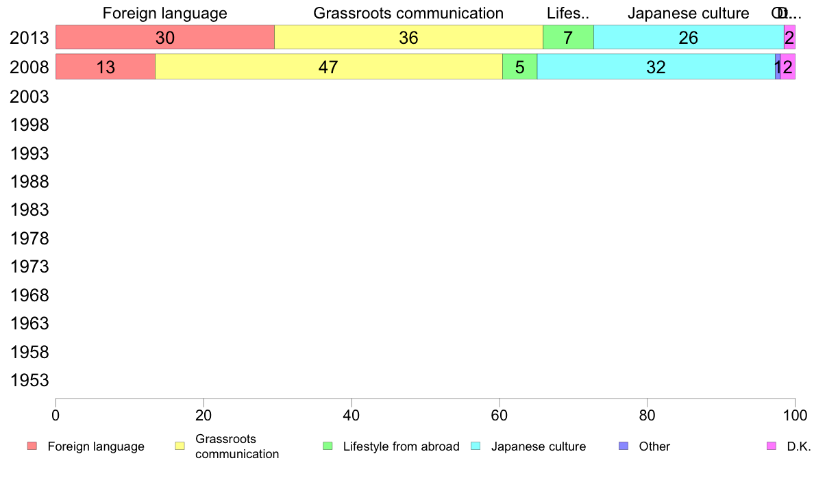Select the 2008 Grassroots communication segment showing 47
The height and width of the screenshot is (504, 814).
[x=328, y=67]
